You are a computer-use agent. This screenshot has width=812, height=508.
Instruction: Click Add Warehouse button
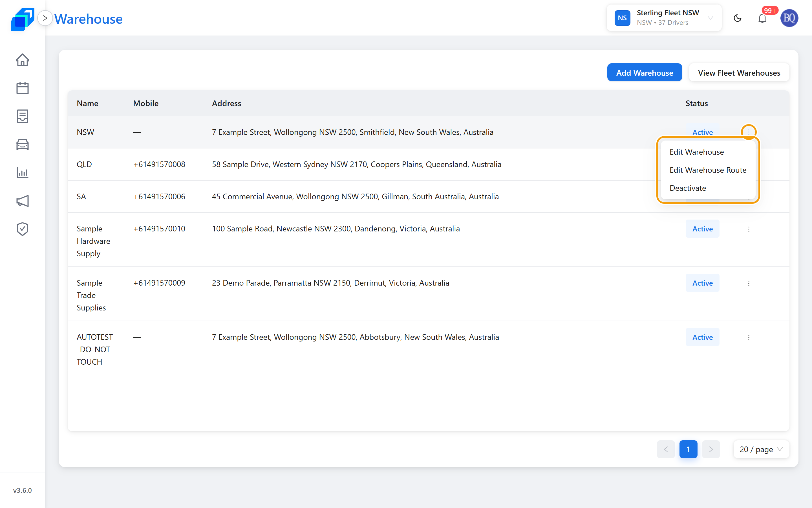[x=645, y=73]
